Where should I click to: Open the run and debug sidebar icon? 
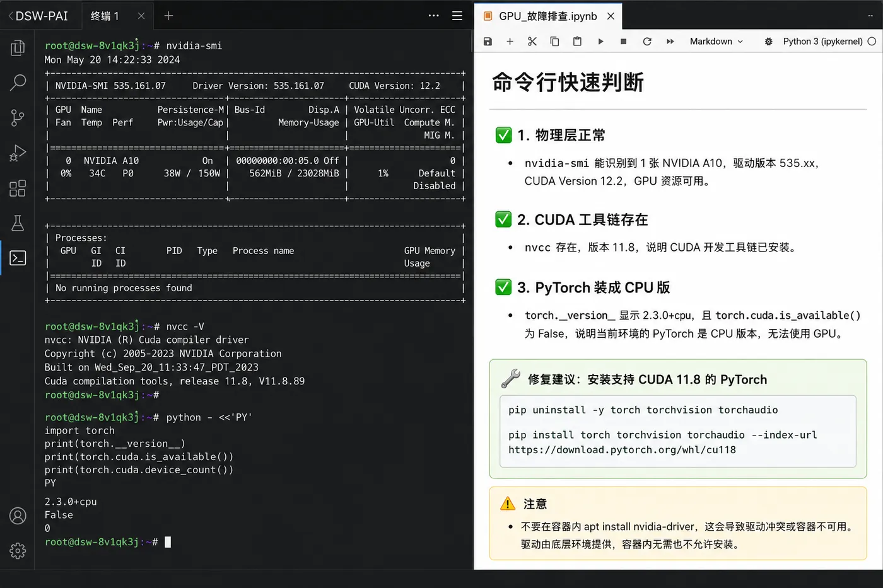coord(18,153)
